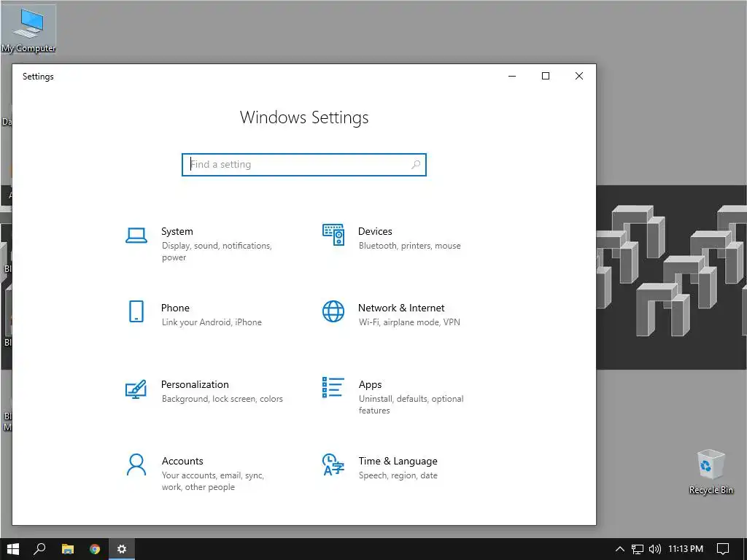Open the Accounts settings heading
747x560 pixels.
pyautogui.click(x=182, y=461)
